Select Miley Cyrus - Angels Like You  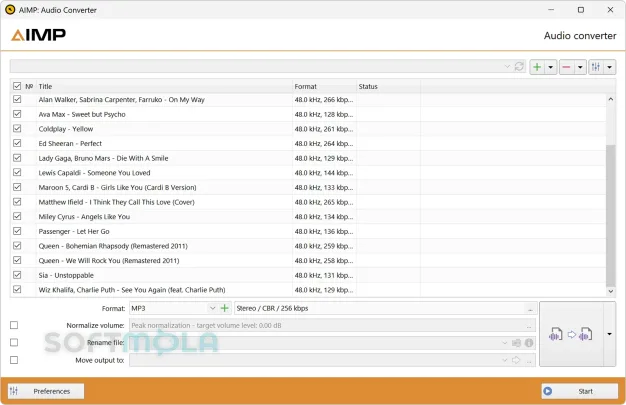[x=308, y=216]
